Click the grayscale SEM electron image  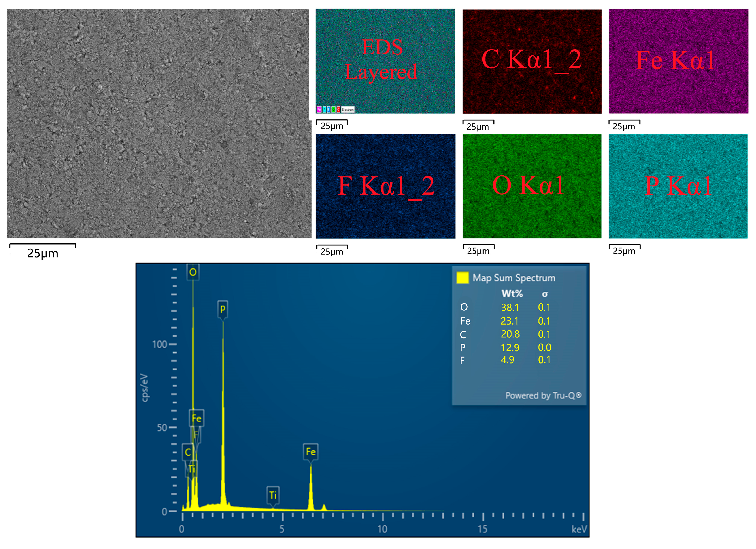click(x=159, y=123)
